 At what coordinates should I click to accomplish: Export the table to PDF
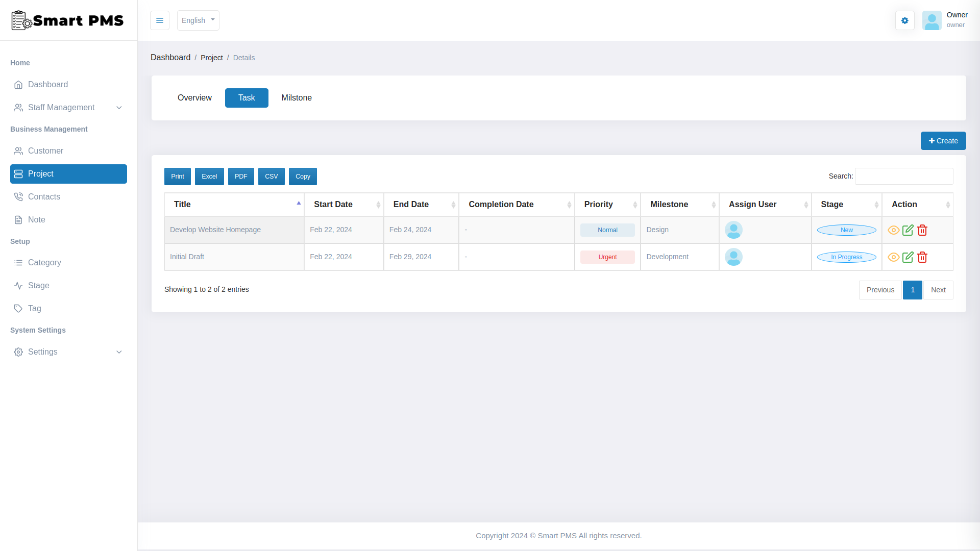pos(241,176)
